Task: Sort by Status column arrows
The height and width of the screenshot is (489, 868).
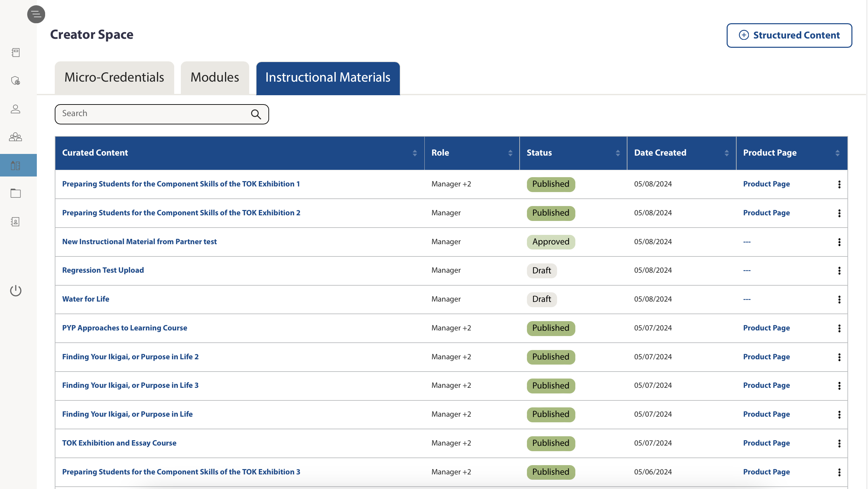Action: pyautogui.click(x=617, y=153)
